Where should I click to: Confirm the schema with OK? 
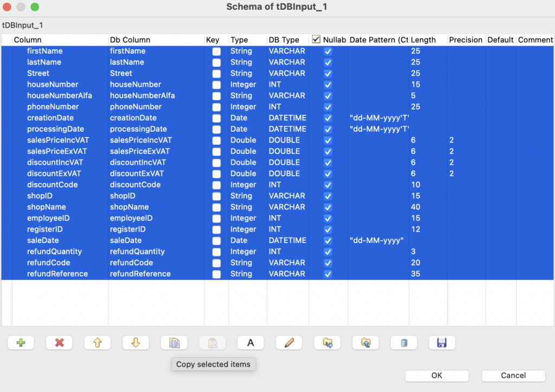437,375
